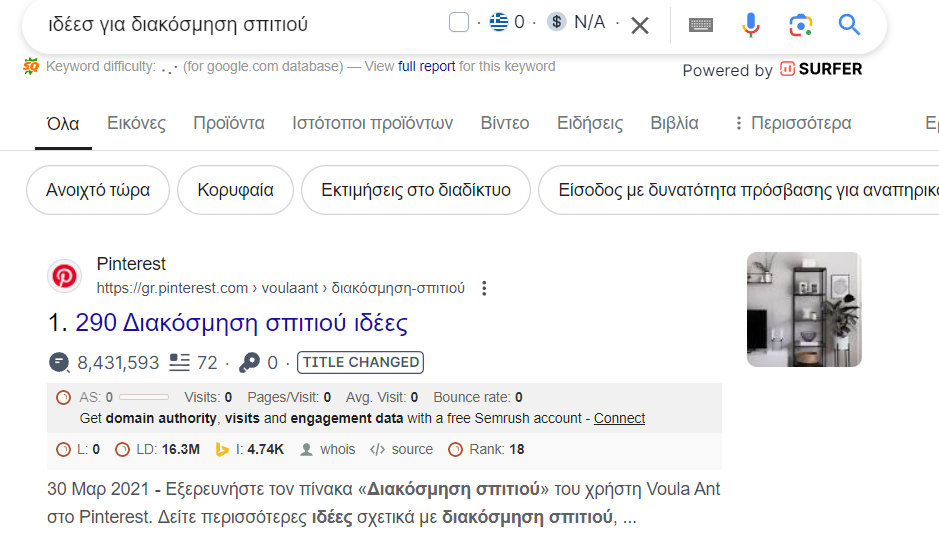Viewport: 939px width, 545px height.
Task: Click the Greek flag search volume icon
Action: (x=498, y=22)
